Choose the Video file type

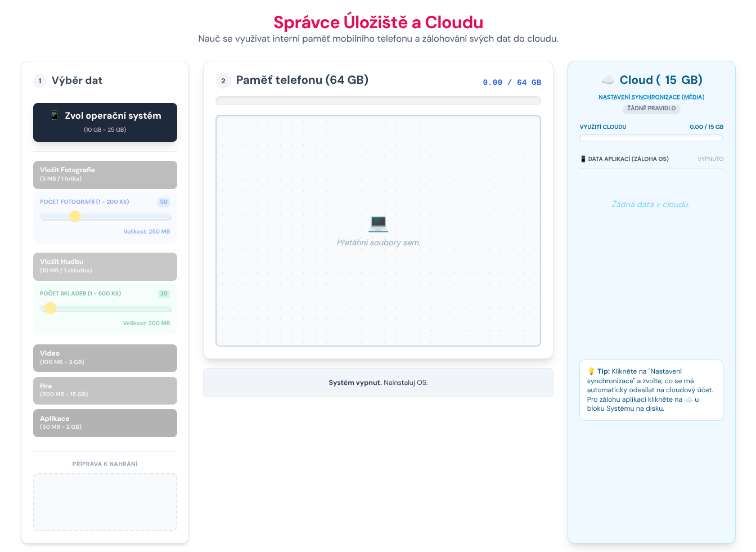point(105,358)
